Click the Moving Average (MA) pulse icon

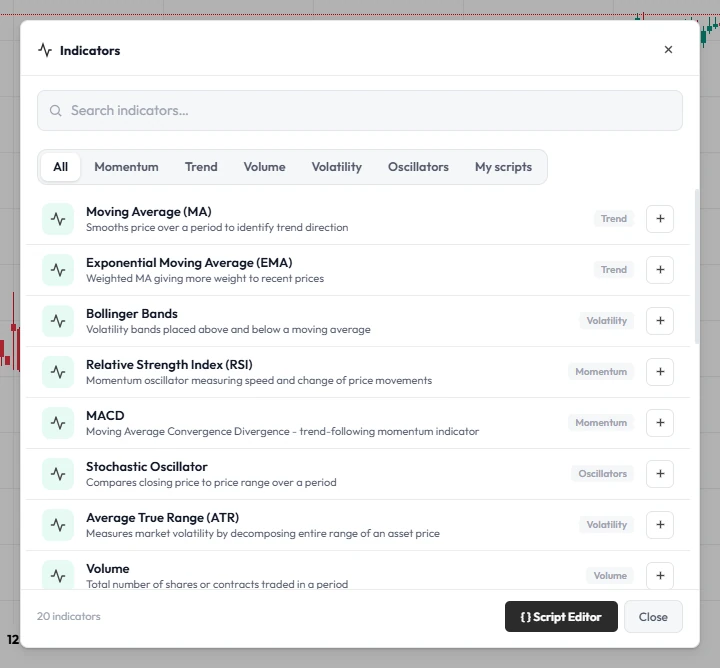point(58,219)
